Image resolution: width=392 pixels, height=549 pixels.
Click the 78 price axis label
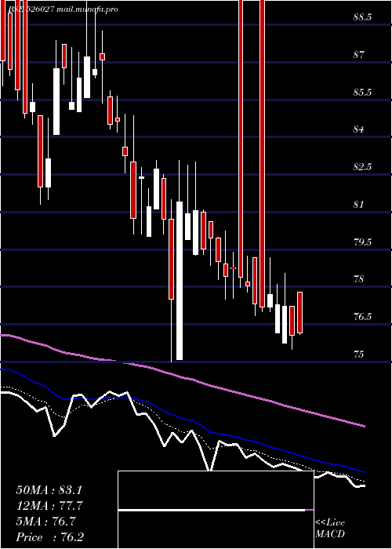point(358,279)
